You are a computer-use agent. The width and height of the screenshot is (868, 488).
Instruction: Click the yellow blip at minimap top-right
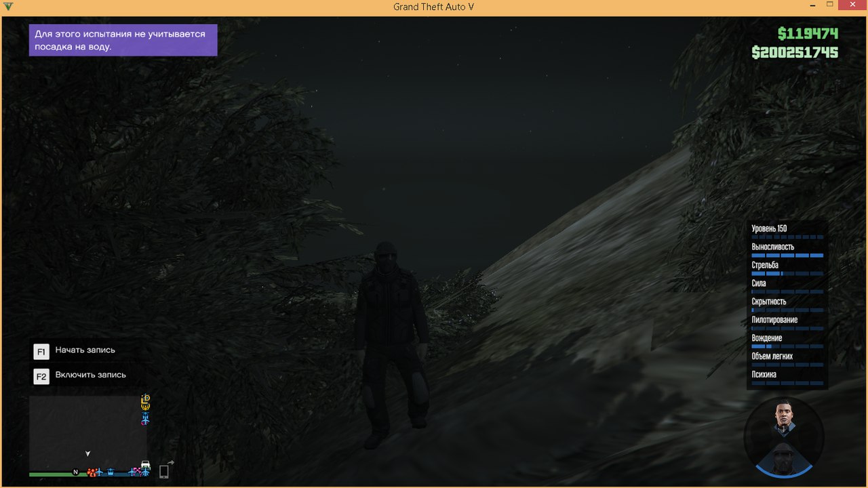145,403
